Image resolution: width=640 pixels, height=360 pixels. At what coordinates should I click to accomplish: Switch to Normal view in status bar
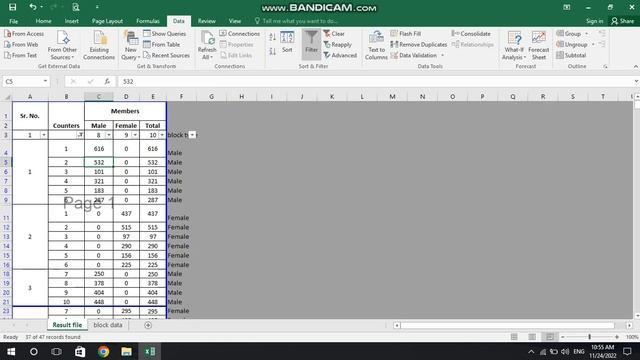pos(514,337)
